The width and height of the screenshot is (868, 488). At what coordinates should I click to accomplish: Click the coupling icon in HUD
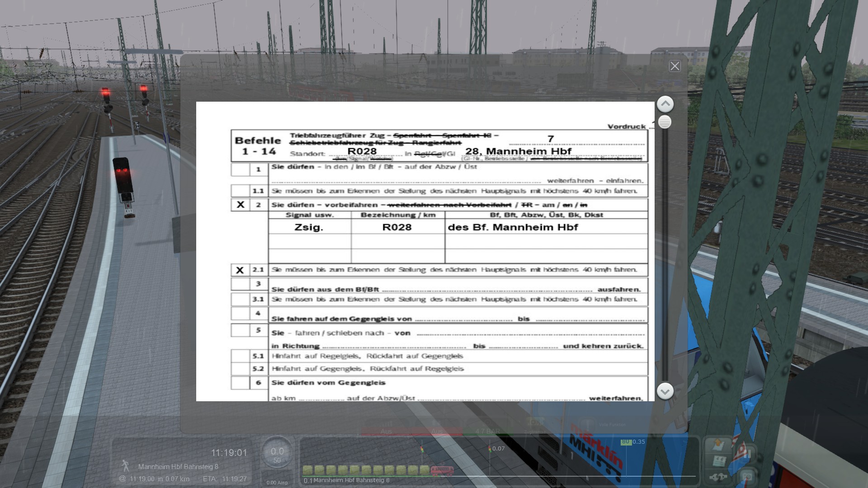pos(717,477)
